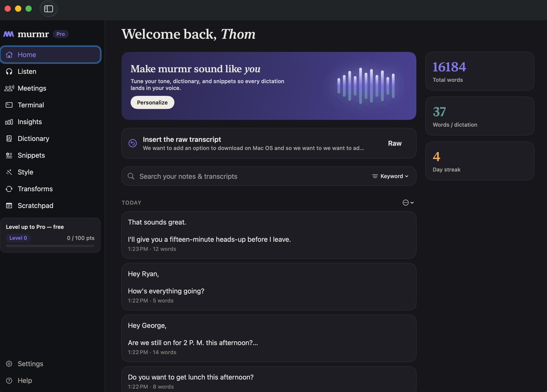Click the "1:22 PM · 14 words" timestamp

[x=152, y=352]
